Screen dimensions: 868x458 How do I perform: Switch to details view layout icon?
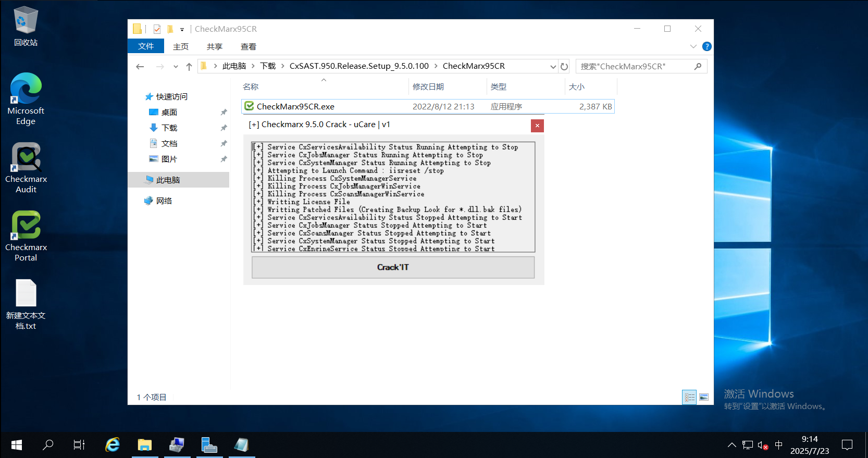689,397
